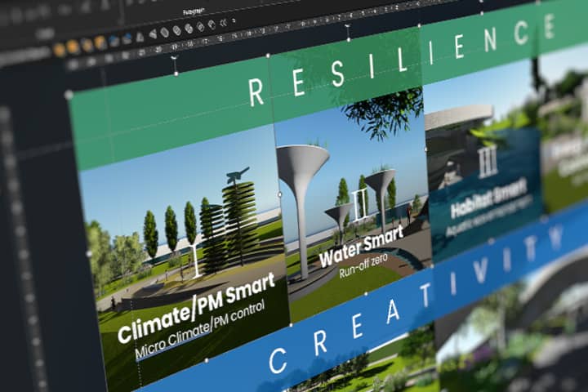
Task: Click the selection handle on Climate image's left edge
Action: point(89,254)
